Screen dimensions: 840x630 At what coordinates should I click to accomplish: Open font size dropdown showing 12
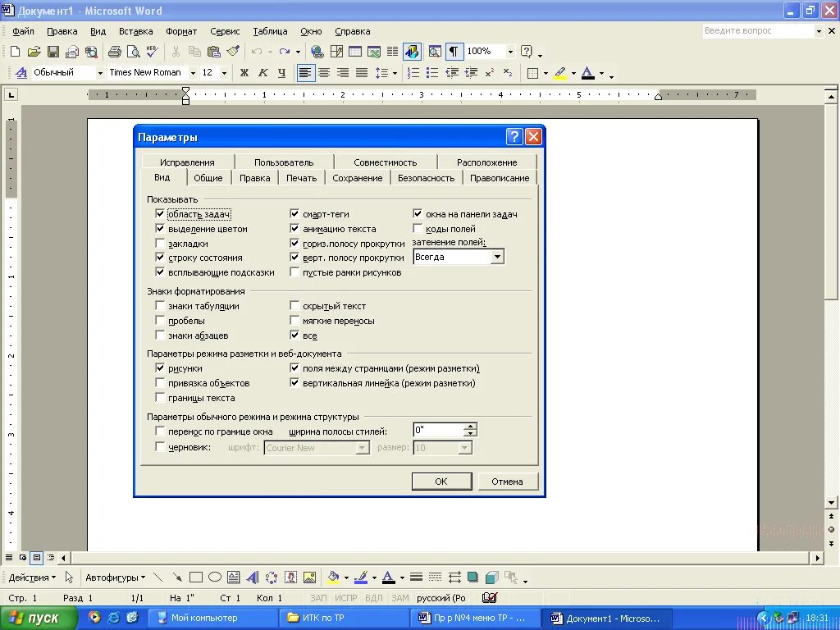(225, 73)
